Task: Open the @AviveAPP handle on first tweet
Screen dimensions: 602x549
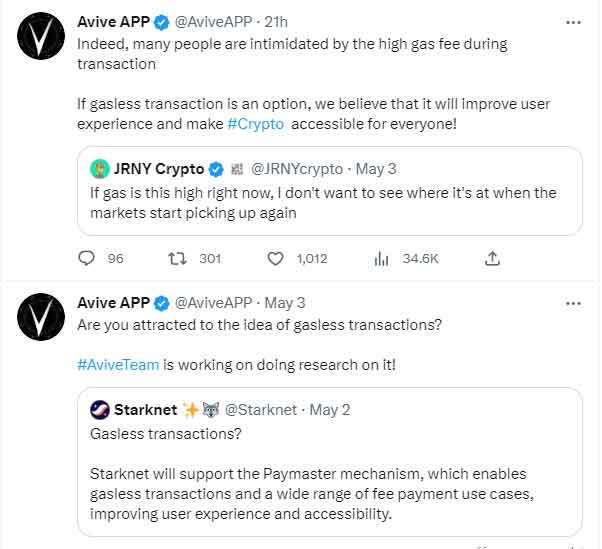Action: pos(212,22)
